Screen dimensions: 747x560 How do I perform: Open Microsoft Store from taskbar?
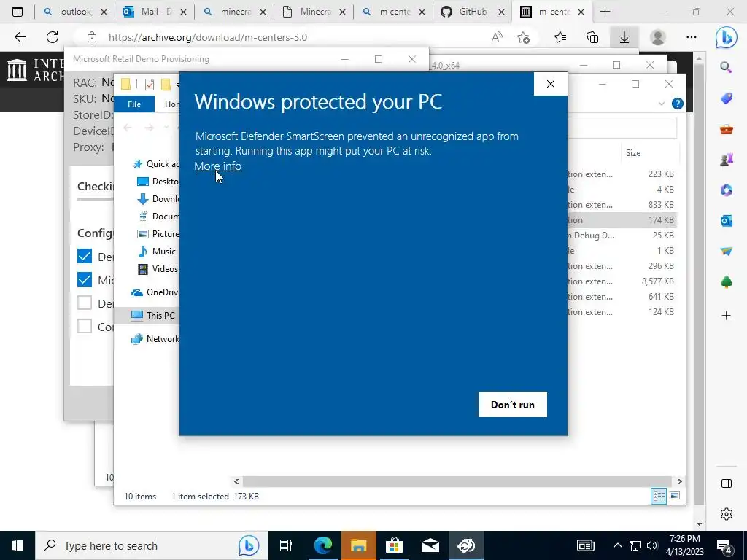point(394,545)
